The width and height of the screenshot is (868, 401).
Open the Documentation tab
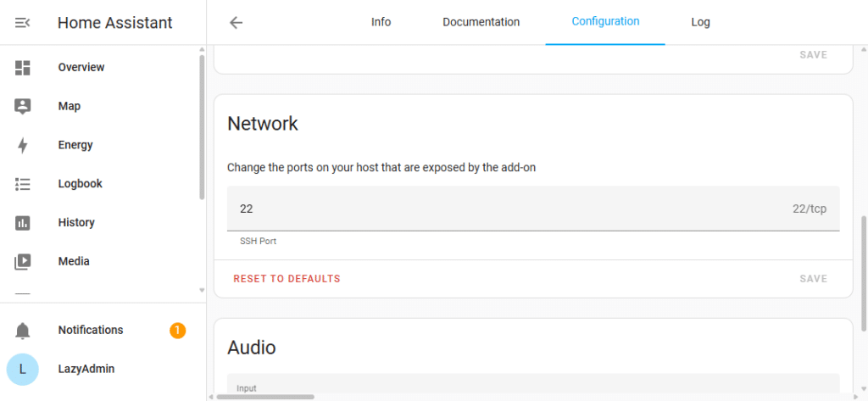pos(481,22)
